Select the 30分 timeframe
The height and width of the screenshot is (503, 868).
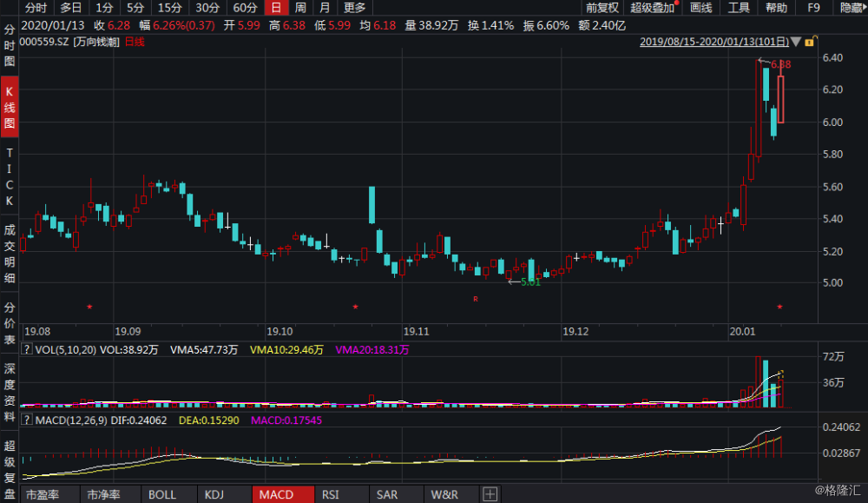point(207,8)
